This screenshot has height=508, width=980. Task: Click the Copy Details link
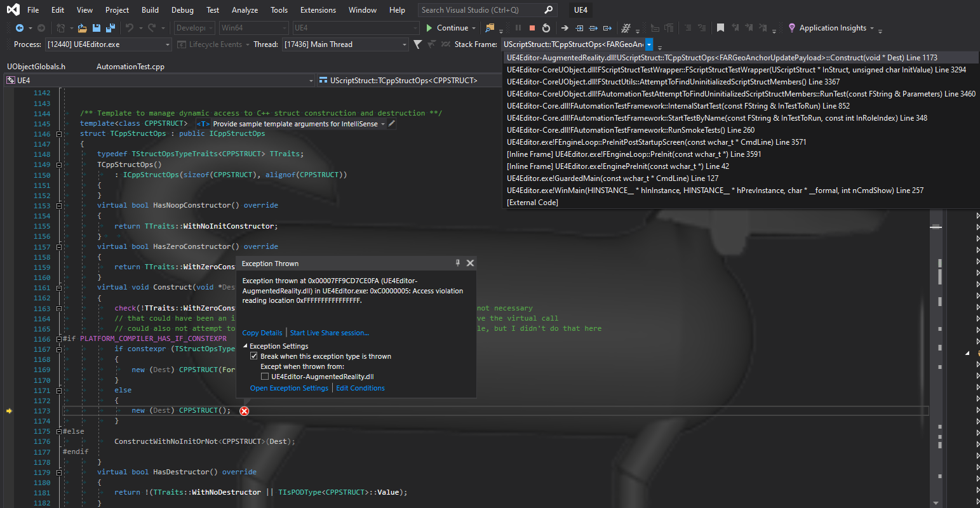262,333
